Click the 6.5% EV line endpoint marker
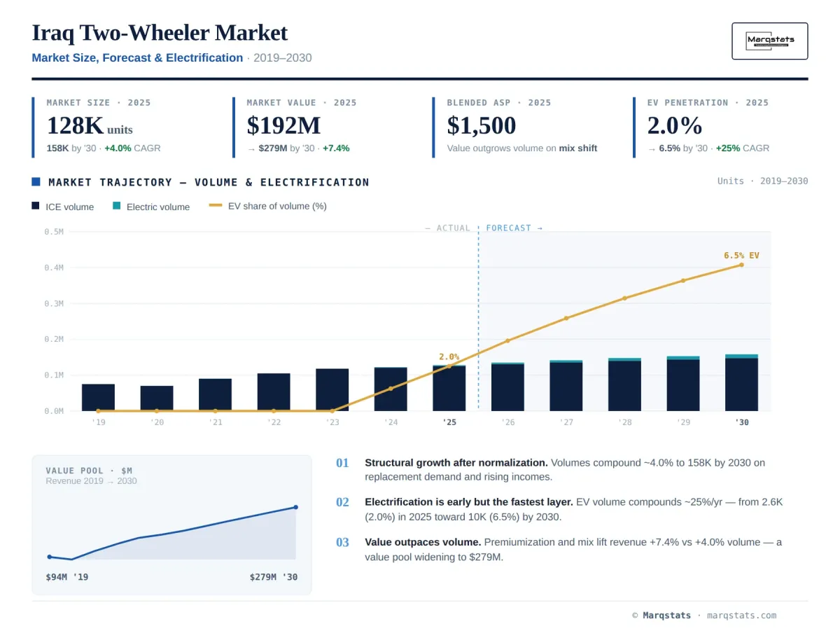The width and height of the screenshot is (840, 638). click(x=741, y=265)
